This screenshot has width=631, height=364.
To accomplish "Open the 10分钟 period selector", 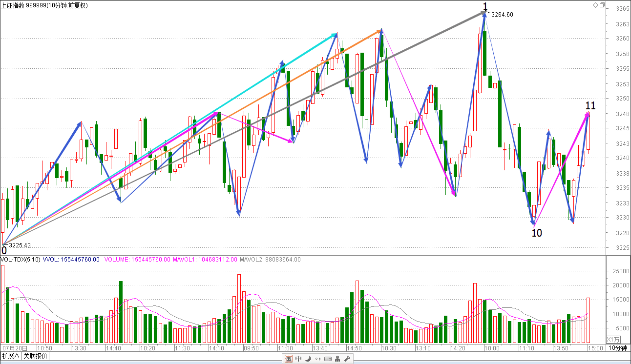I will click(x=618, y=348).
